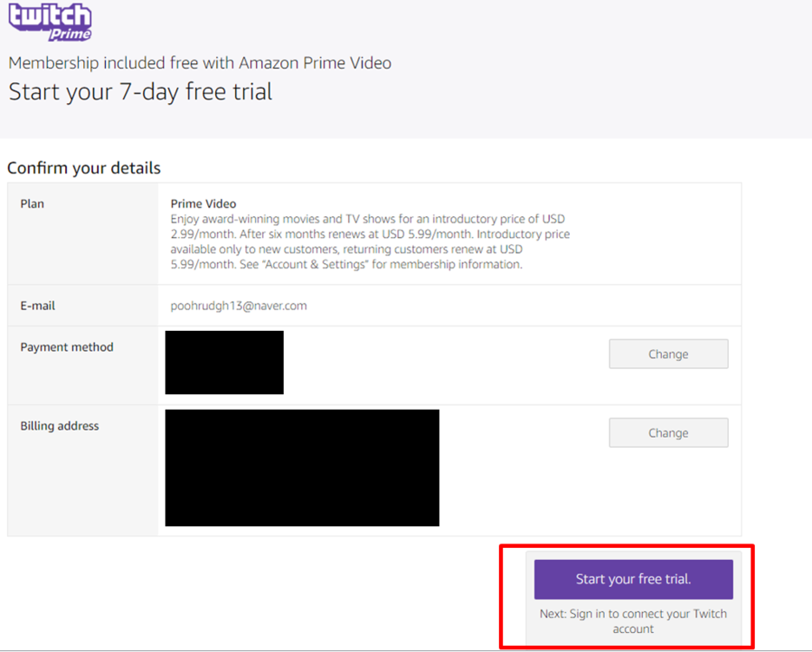Click Start your free trial button
Screen dimensions: 812x652
click(x=633, y=579)
